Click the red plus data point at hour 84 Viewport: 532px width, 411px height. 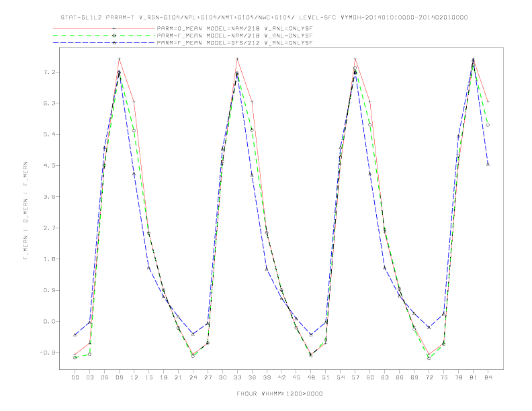tap(488, 101)
